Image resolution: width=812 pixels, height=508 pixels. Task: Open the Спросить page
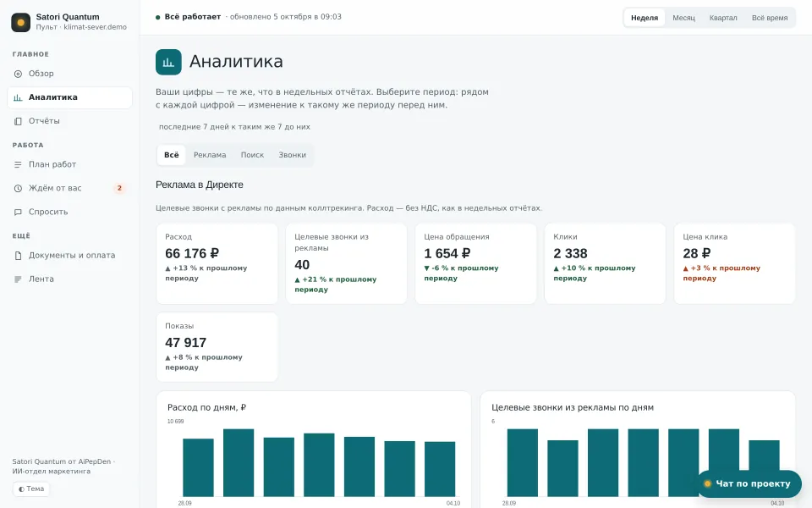69,212
